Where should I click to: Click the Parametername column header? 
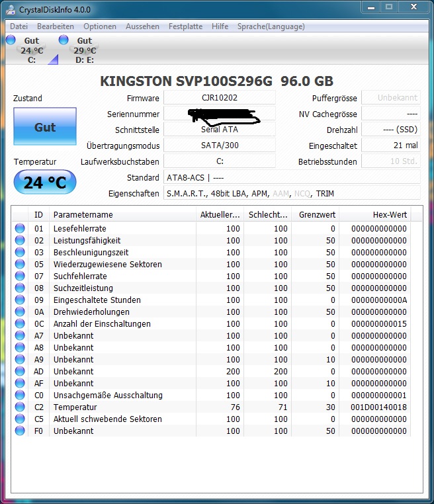click(122, 214)
